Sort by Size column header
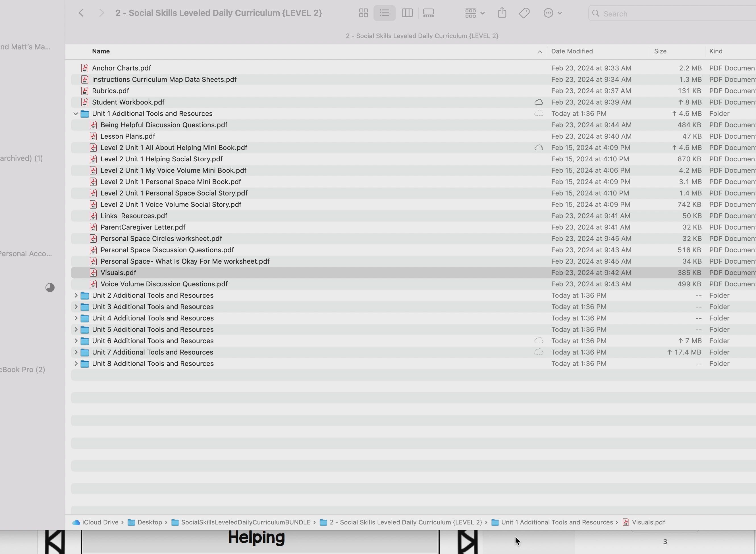 660,51
